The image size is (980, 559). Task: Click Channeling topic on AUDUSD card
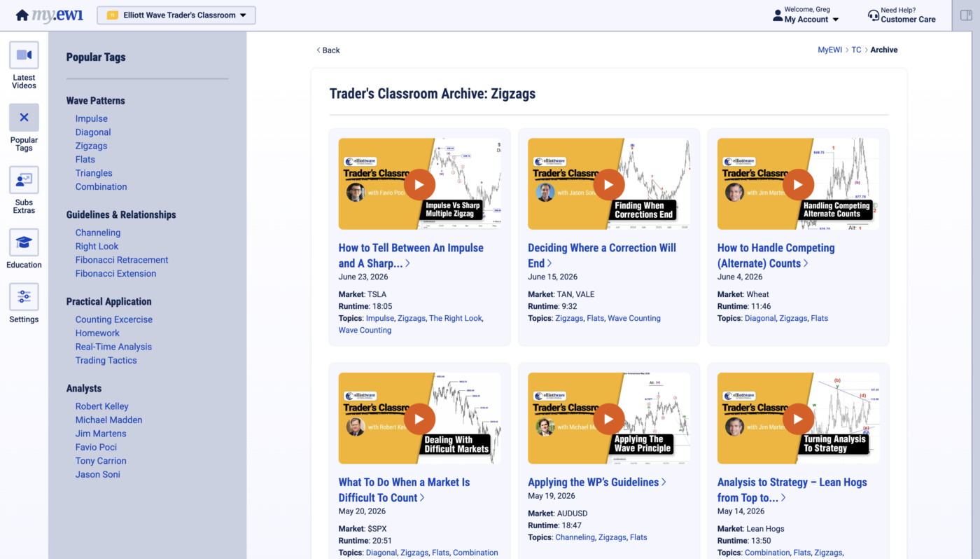click(x=575, y=537)
